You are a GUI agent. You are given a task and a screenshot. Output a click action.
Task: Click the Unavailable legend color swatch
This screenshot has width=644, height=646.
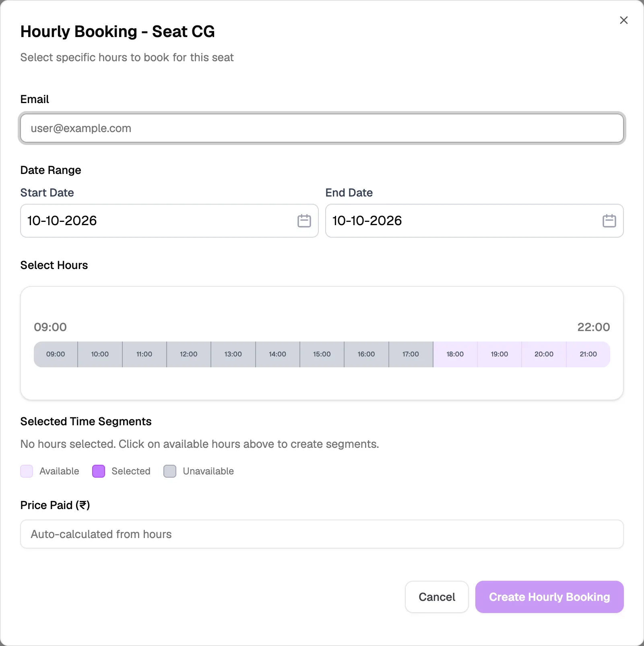(x=170, y=471)
